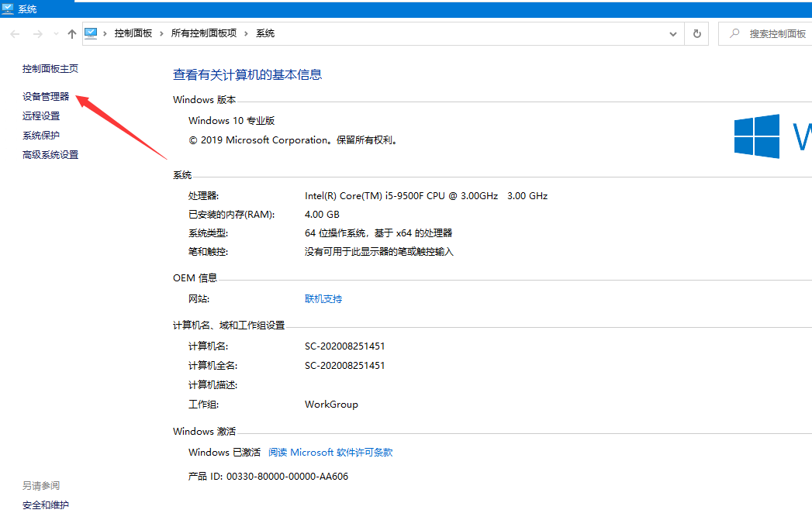
Task: Click the Windows logo image
Action: [757, 136]
